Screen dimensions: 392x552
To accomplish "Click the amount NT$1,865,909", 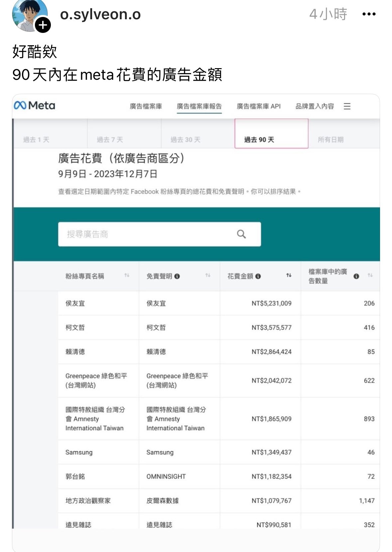I will click(272, 419).
